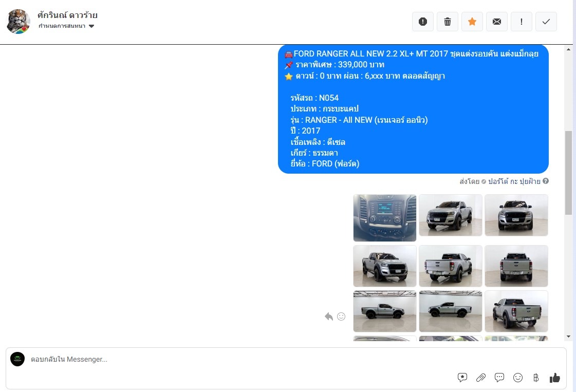Click the help icon next to sender name

[x=546, y=181]
